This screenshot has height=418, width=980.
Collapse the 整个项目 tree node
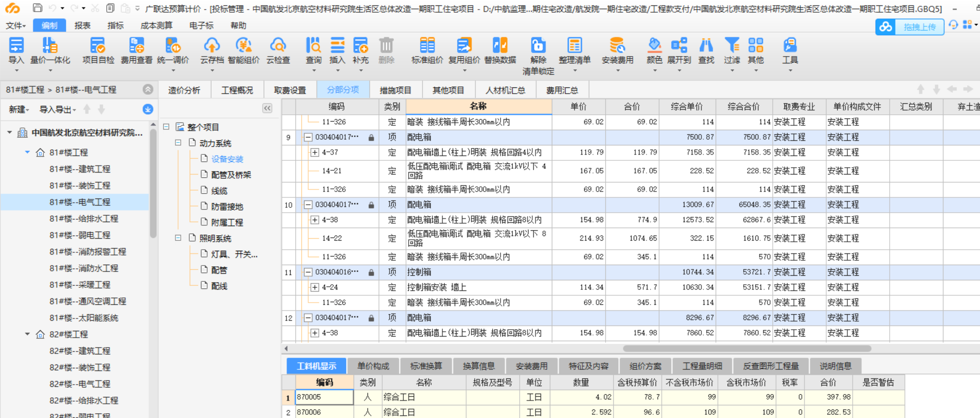click(x=166, y=127)
